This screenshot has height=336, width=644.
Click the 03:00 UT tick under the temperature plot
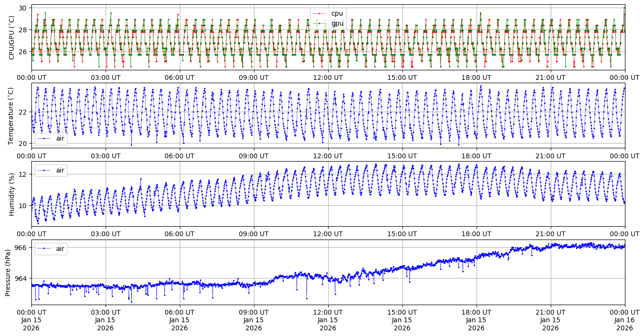coord(105,155)
